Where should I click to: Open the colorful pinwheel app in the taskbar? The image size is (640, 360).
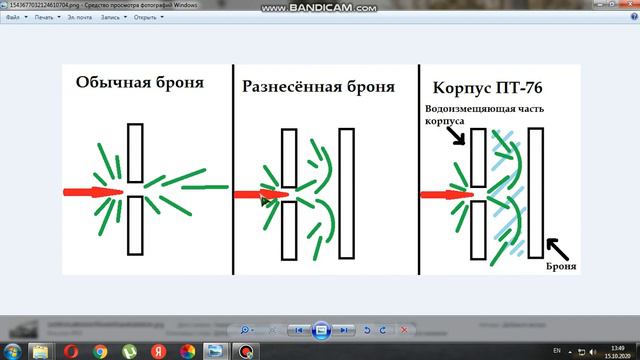coord(187,351)
